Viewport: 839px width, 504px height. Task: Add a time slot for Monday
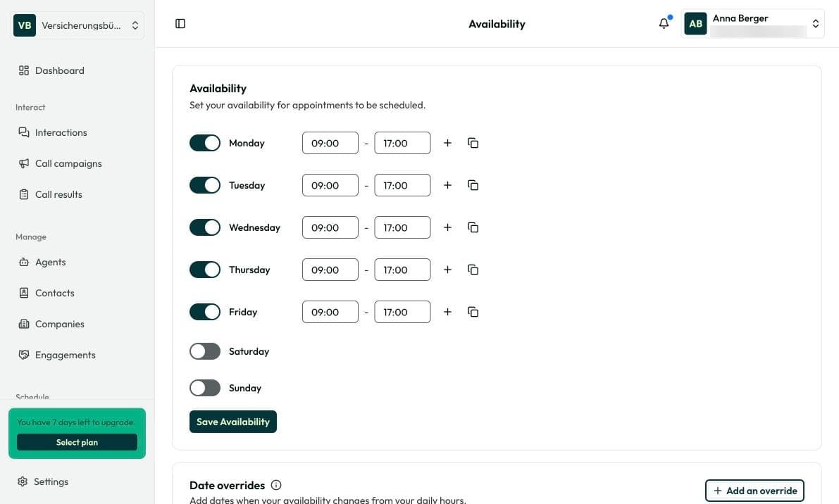coord(447,143)
